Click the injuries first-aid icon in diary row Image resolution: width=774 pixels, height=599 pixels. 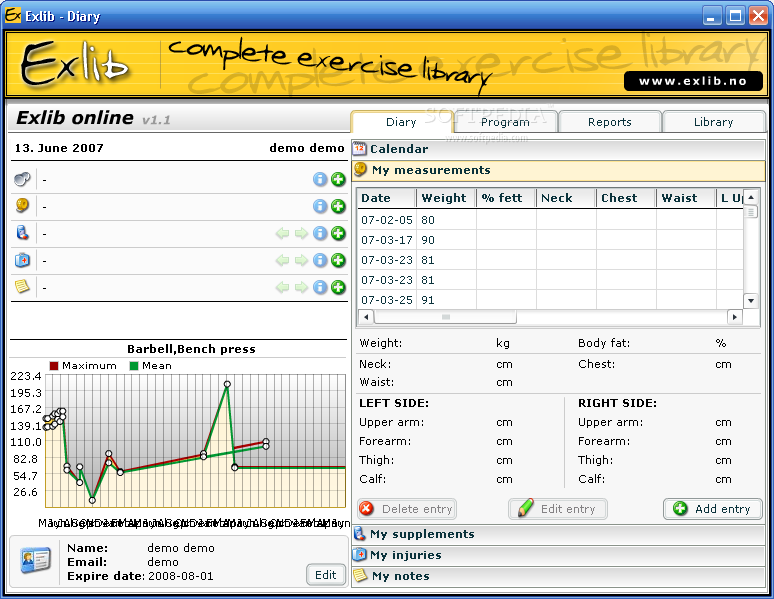(22, 260)
